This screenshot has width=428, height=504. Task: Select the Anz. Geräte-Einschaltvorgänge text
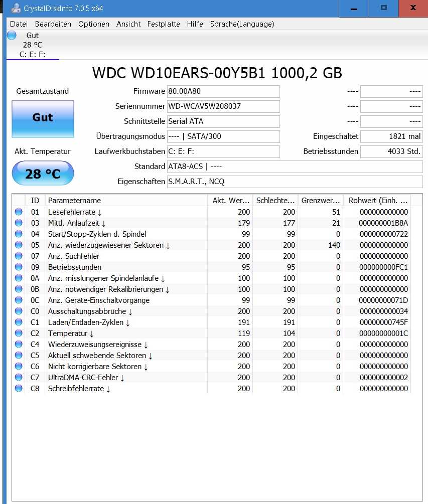pyautogui.click(x=99, y=300)
